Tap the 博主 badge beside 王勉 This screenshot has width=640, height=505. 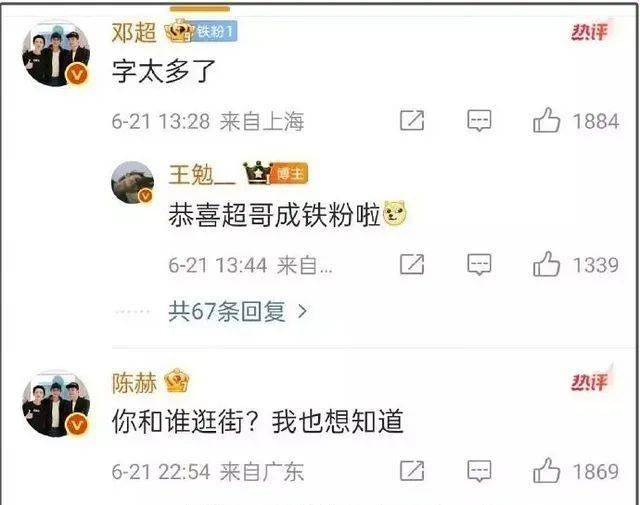tap(290, 174)
